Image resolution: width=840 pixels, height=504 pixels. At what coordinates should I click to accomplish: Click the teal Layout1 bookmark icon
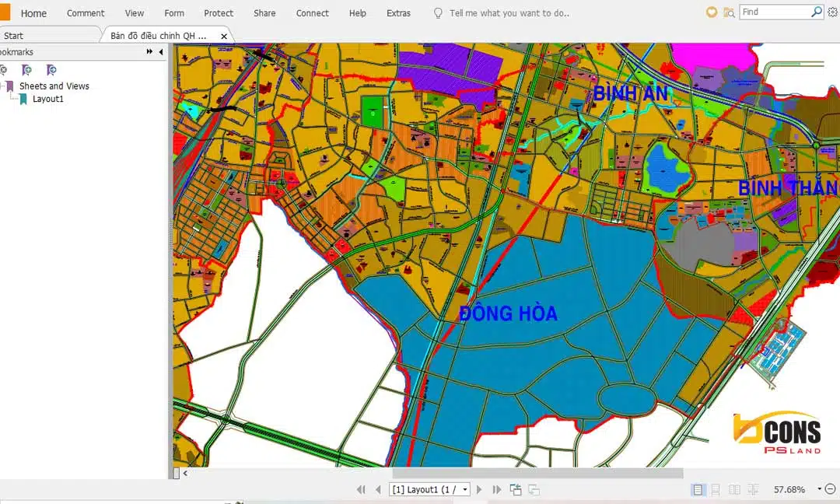23,99
